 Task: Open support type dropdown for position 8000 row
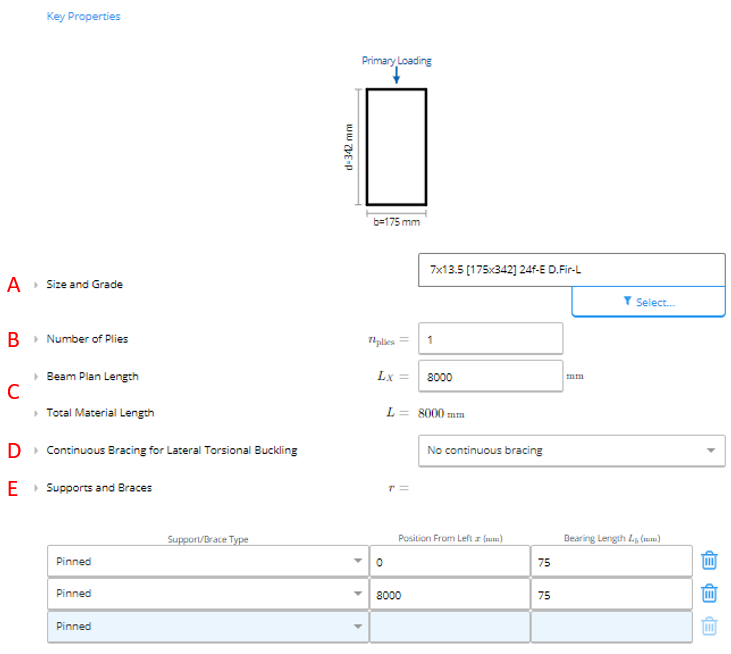[208, 594]
